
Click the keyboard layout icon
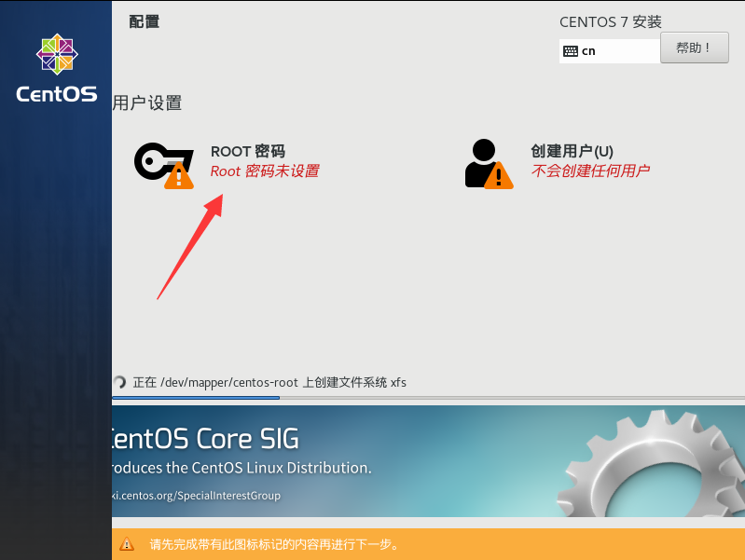coord(570,51)
